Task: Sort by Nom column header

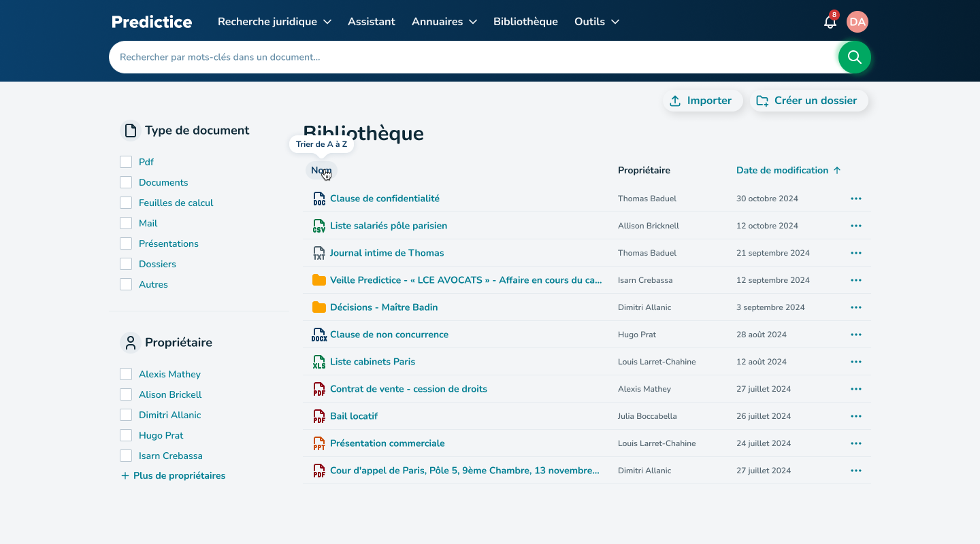Action: (321, 171)
